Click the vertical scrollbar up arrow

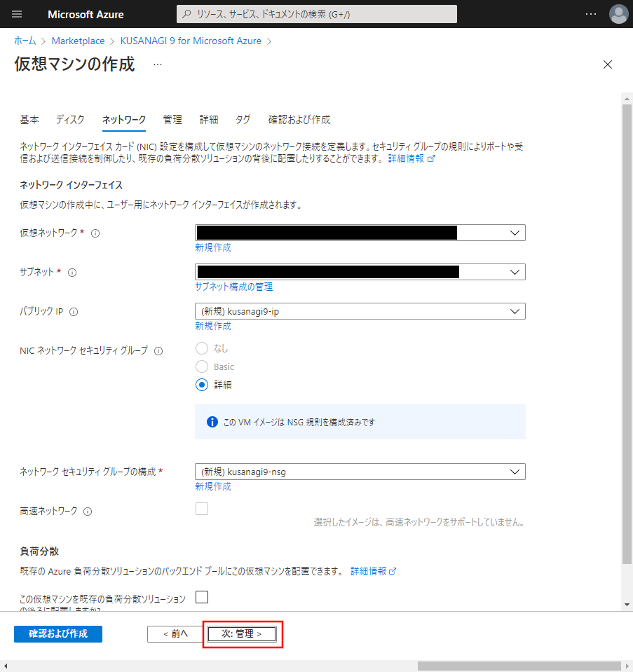pyautogui.click(x=627, y=99)
